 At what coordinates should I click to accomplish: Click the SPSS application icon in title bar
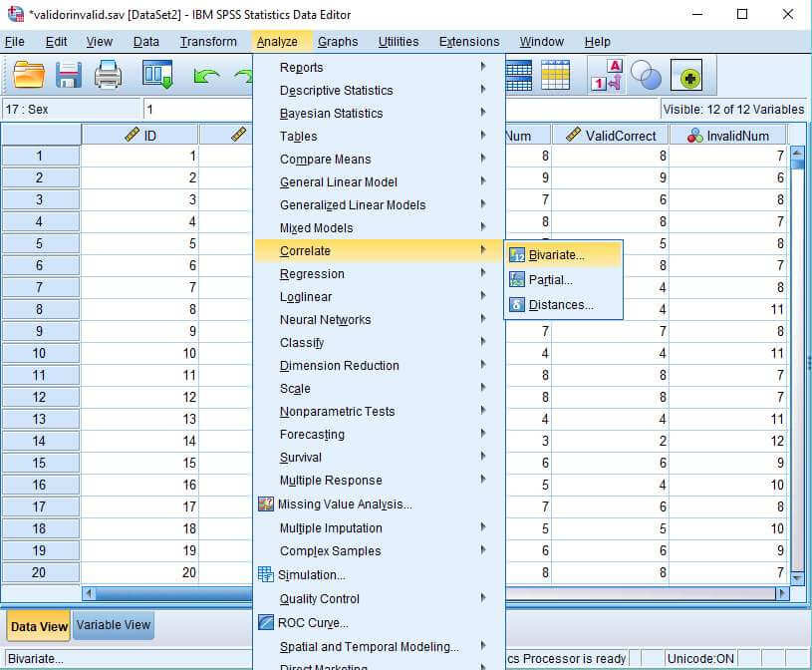click(x=16, y=14)
